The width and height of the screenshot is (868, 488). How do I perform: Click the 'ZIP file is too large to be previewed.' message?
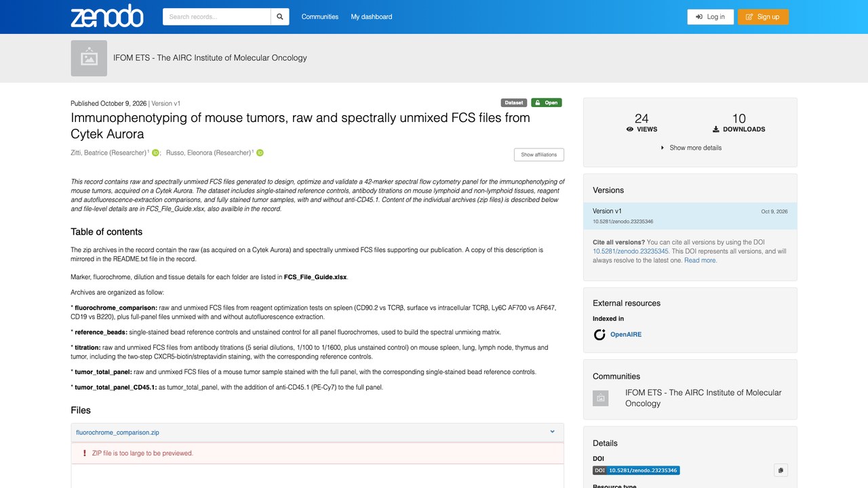pos(142,453)
